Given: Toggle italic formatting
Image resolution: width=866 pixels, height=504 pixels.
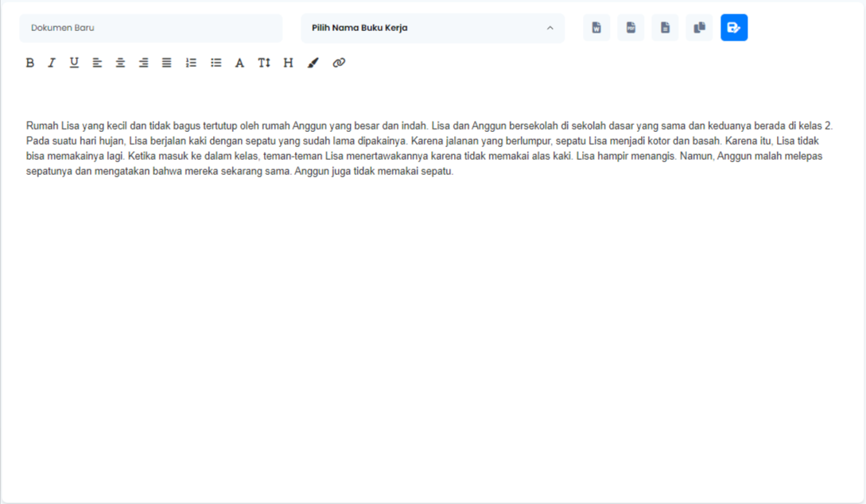Looking at the screenshot, I should click(52, 63).
